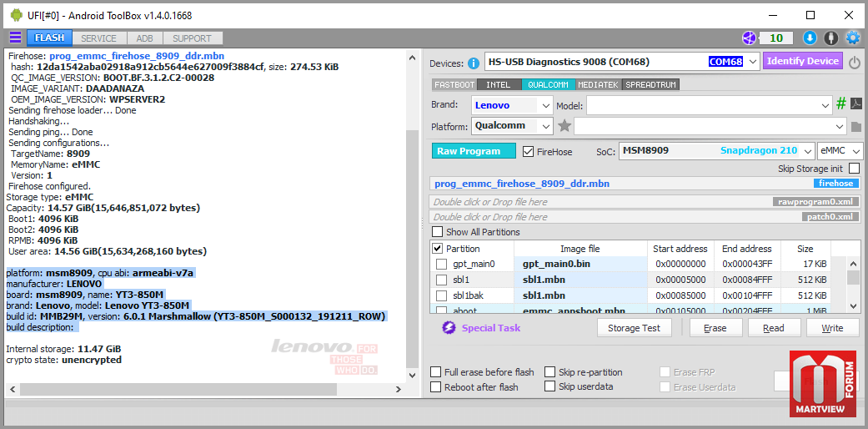
Task: Click the Raw Program button
Action: click(x=474, y=151)
